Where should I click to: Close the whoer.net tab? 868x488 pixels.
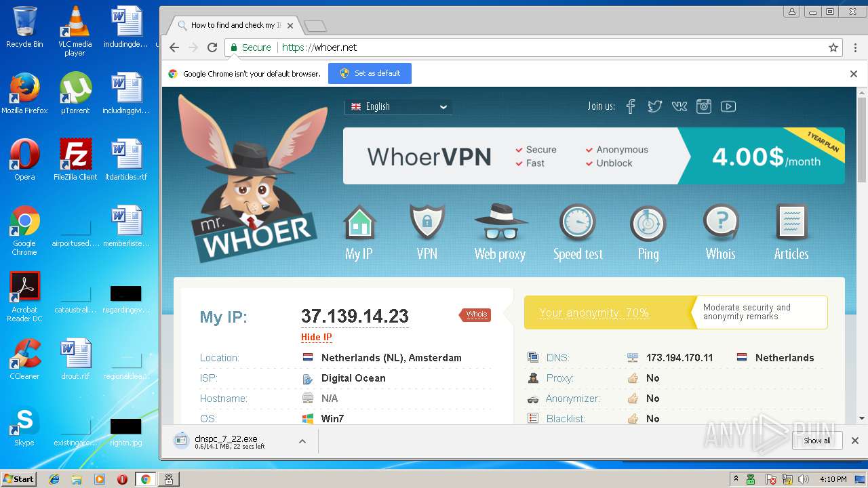(290, 26)
